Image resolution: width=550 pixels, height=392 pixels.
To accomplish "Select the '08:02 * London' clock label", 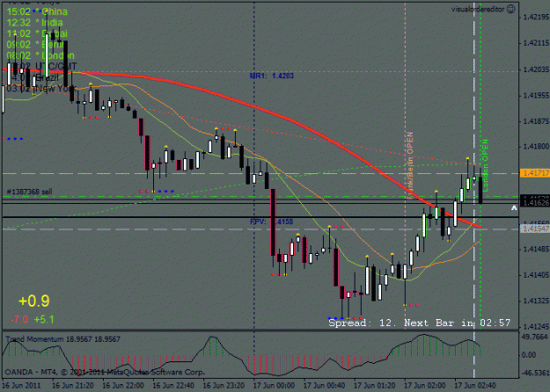I will coord(40,55).
